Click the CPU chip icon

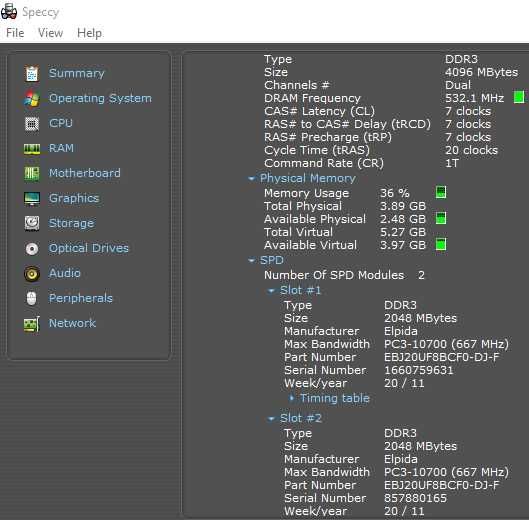(32, 124)
